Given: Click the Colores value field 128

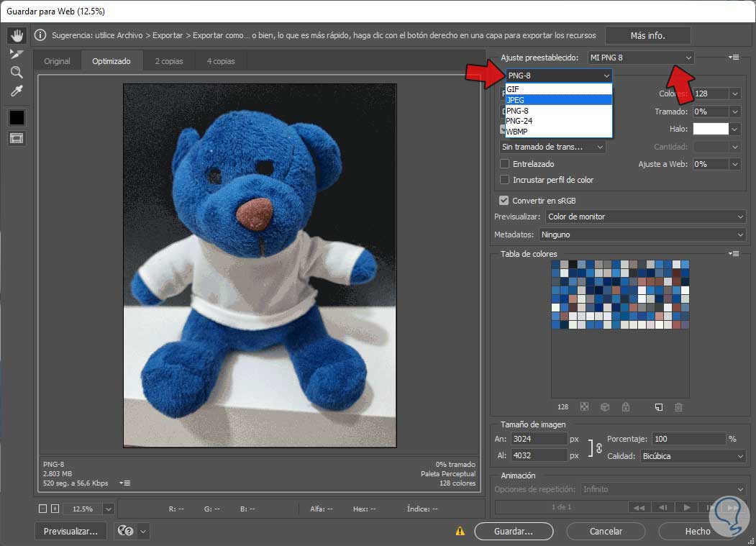Looking at the screenshot, I should pos(711,94).
